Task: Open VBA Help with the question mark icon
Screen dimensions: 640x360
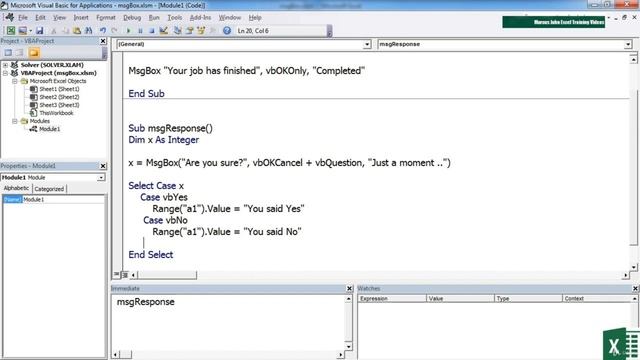Action: coord(227,31)
